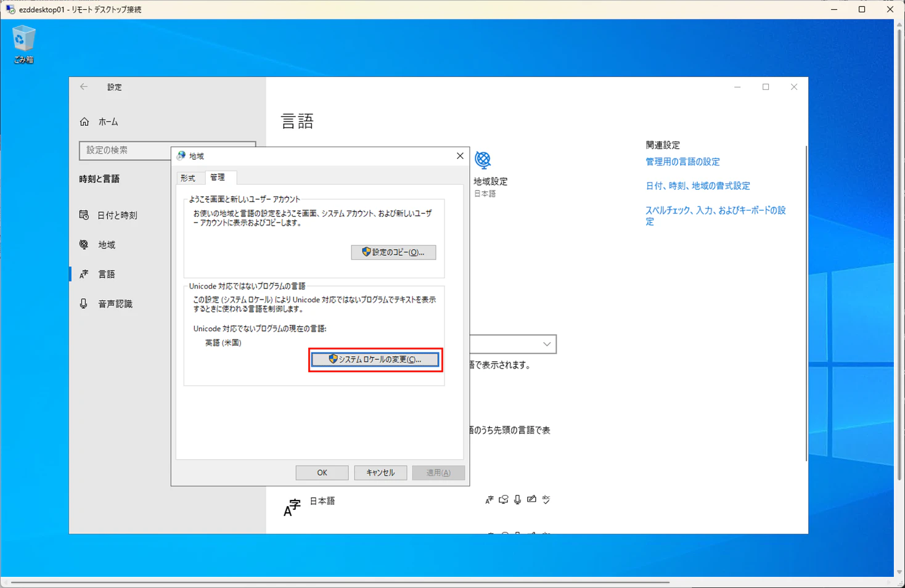The height and width of the screenshot is (588, 905).
Task: Click the speech recognition microphone icon for 日本語
Action: click(x=517, y=500)
